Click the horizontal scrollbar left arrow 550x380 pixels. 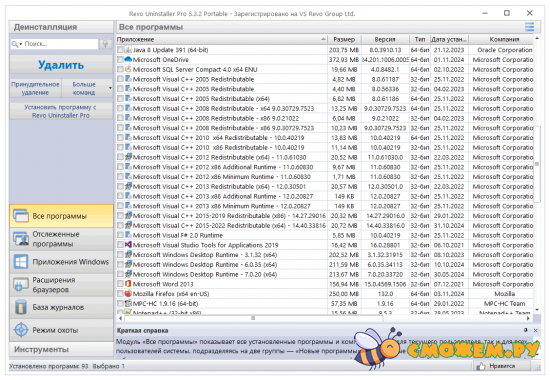pyautogui.click(x=121, y=318)
